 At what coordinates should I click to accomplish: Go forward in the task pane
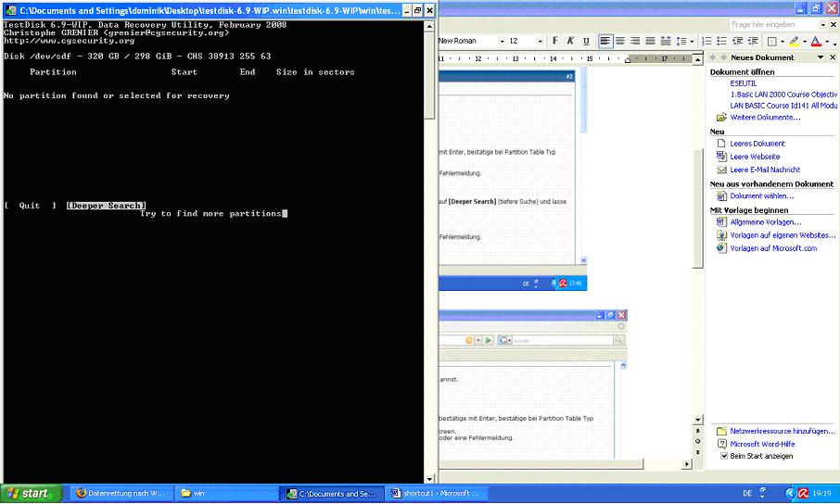723,57
